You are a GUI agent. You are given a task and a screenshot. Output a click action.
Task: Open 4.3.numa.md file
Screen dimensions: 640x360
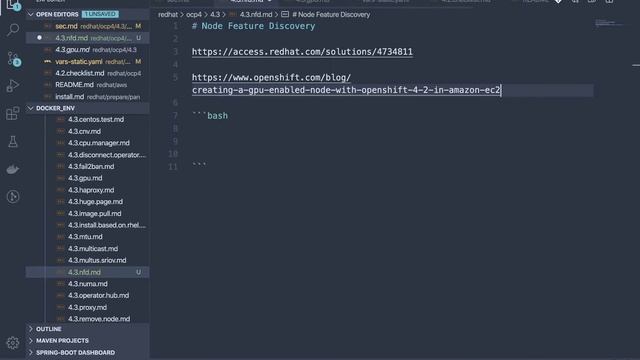[x=88, y=284]
